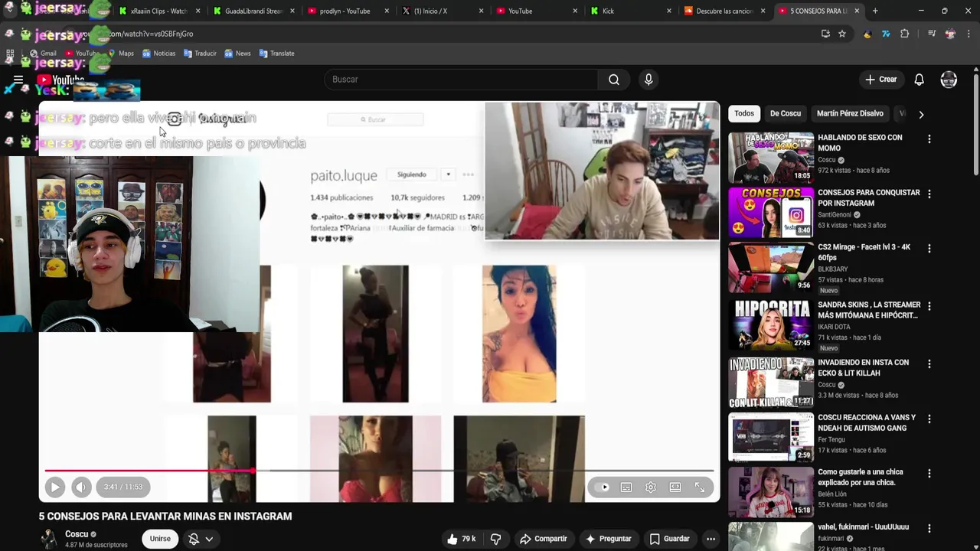Switch to theater mode view

(x=675, y=487)
